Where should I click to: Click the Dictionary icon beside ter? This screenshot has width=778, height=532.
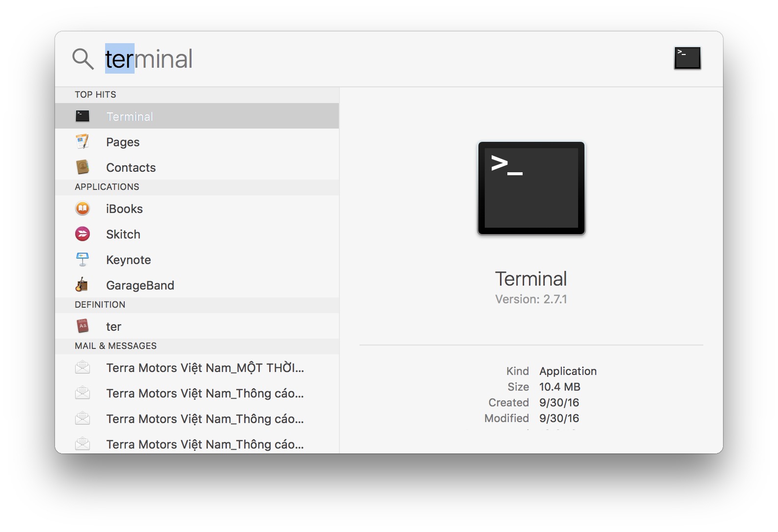point(83,326)
